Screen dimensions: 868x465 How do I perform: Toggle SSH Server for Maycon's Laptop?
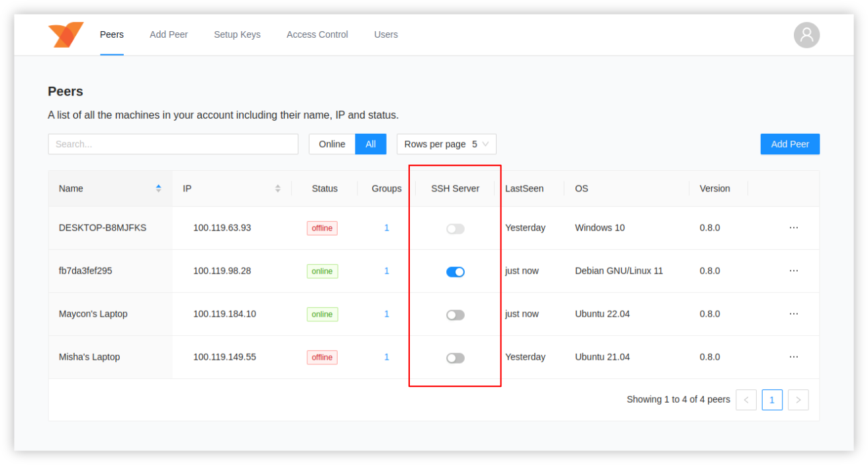click(455, 315)
